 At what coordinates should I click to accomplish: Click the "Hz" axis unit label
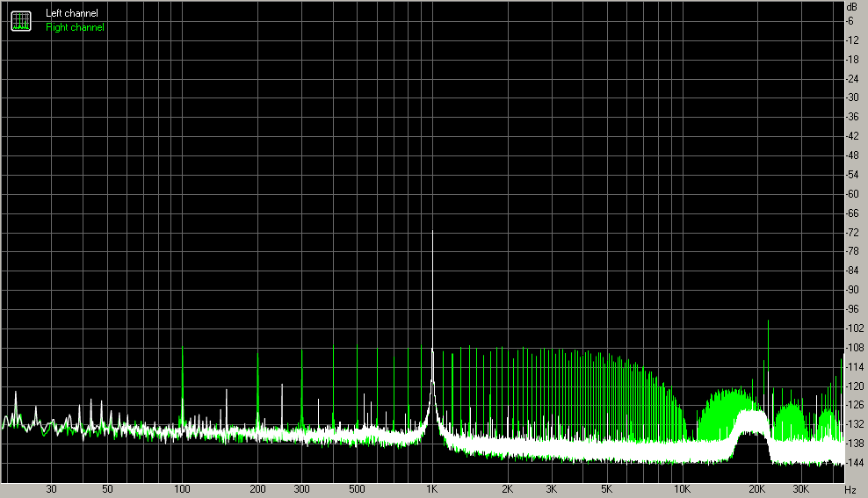coord(850,490)
